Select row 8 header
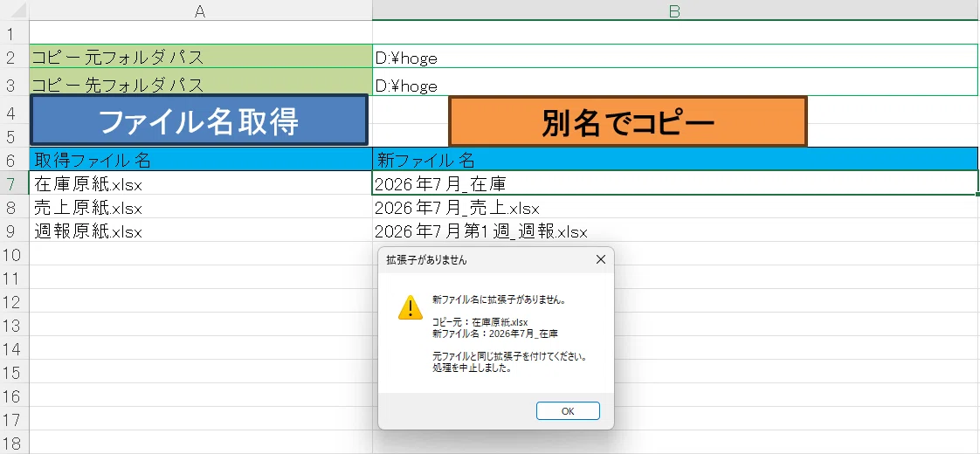This screenshot has width=980, height=454. pos(14,207)
